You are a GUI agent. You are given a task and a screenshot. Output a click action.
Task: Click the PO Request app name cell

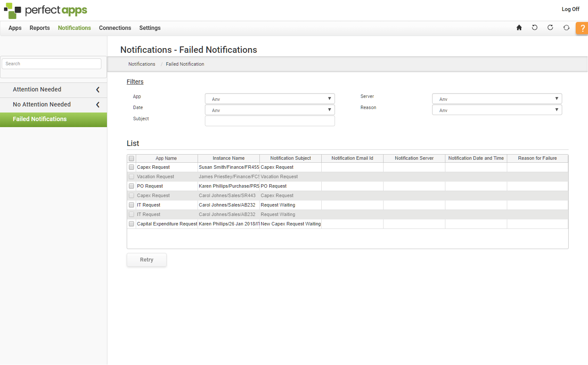click(x=167, y=186)
